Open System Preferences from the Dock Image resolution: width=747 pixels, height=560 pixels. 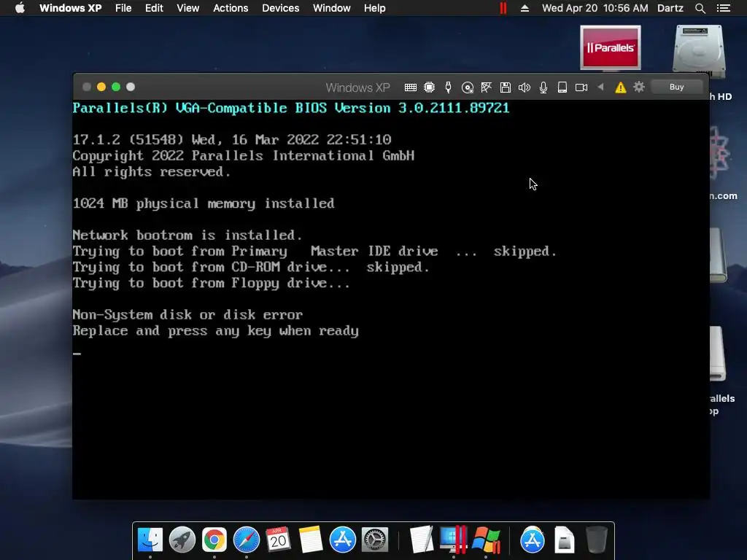pos(375,540)
